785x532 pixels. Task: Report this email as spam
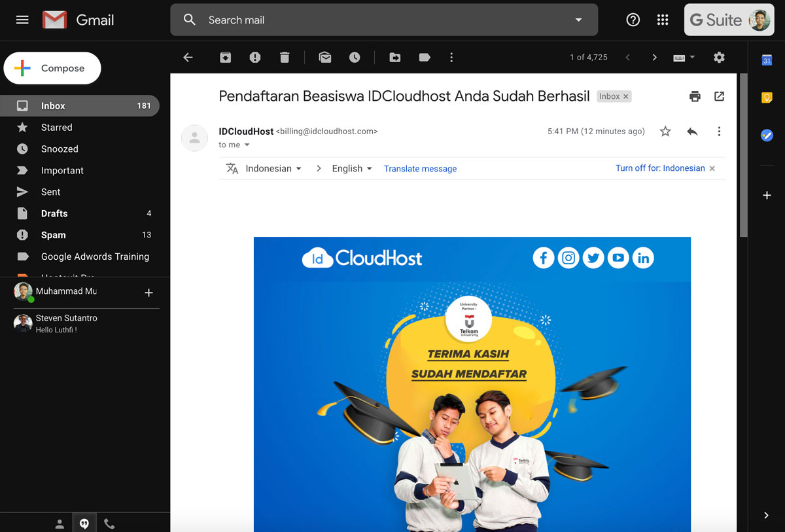(255, 58)
